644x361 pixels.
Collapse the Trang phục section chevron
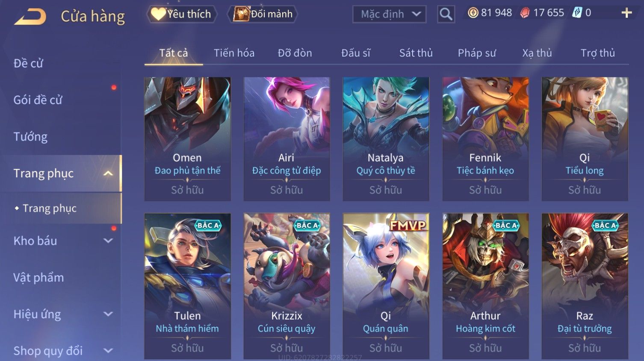(108, 173)
